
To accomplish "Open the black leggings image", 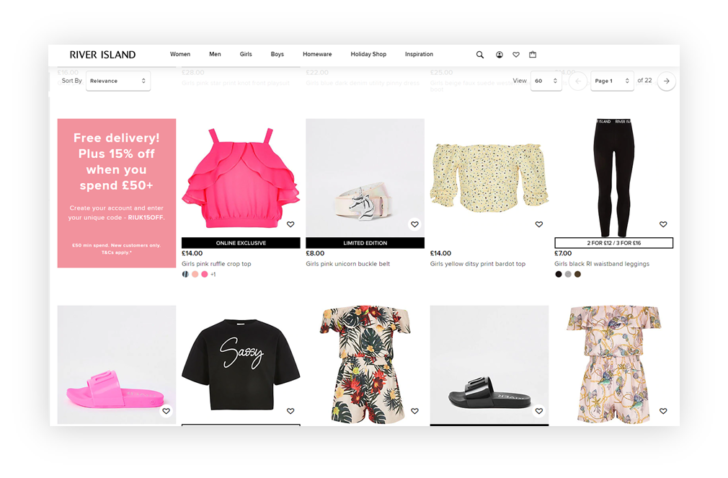I will click(x=614, y=178).
